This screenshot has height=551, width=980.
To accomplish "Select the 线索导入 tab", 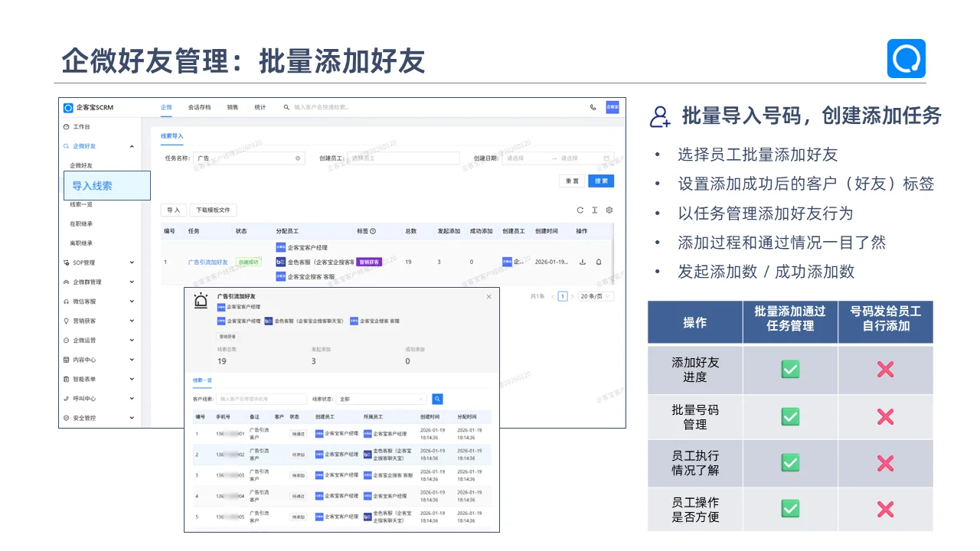I will point(172,136).
